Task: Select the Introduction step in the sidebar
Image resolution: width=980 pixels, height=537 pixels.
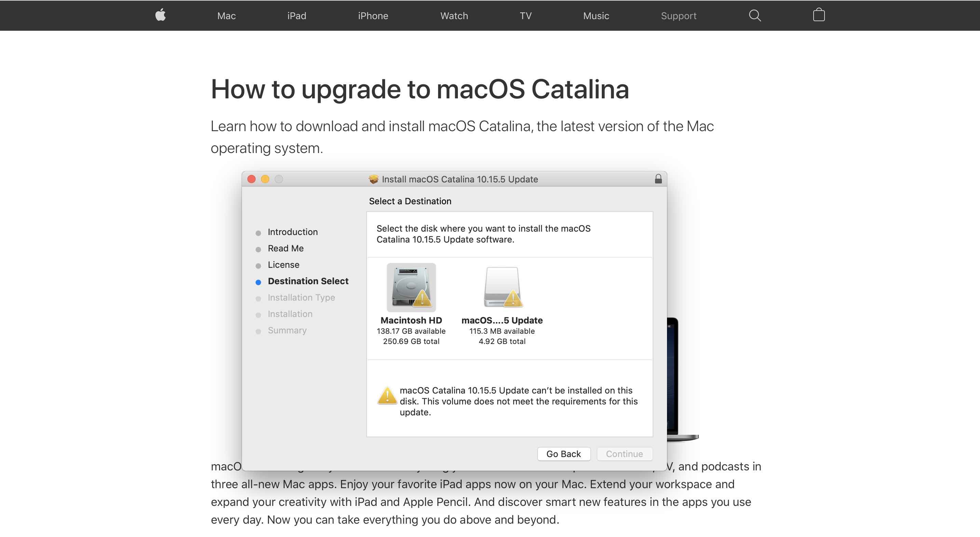Action: 292,232
